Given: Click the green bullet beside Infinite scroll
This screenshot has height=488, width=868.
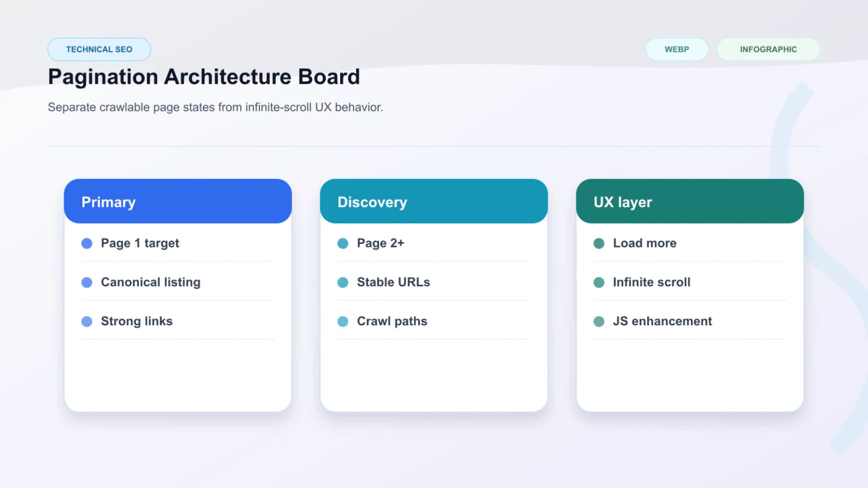Looking at the screenshot, I should pyautogui.click(x=599, y=282).
